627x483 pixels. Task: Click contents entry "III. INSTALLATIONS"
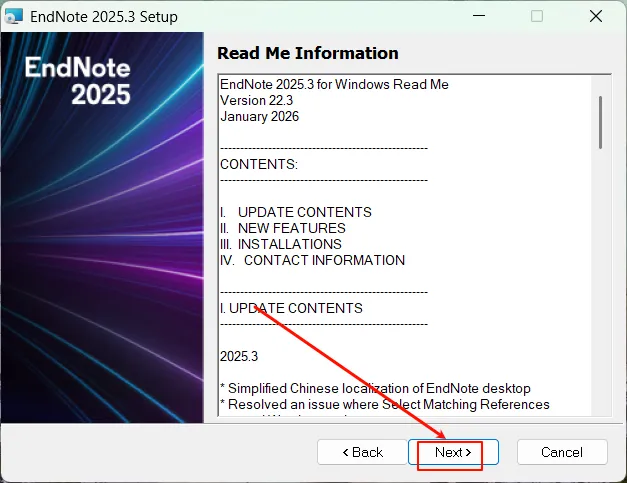pos(281,244)
